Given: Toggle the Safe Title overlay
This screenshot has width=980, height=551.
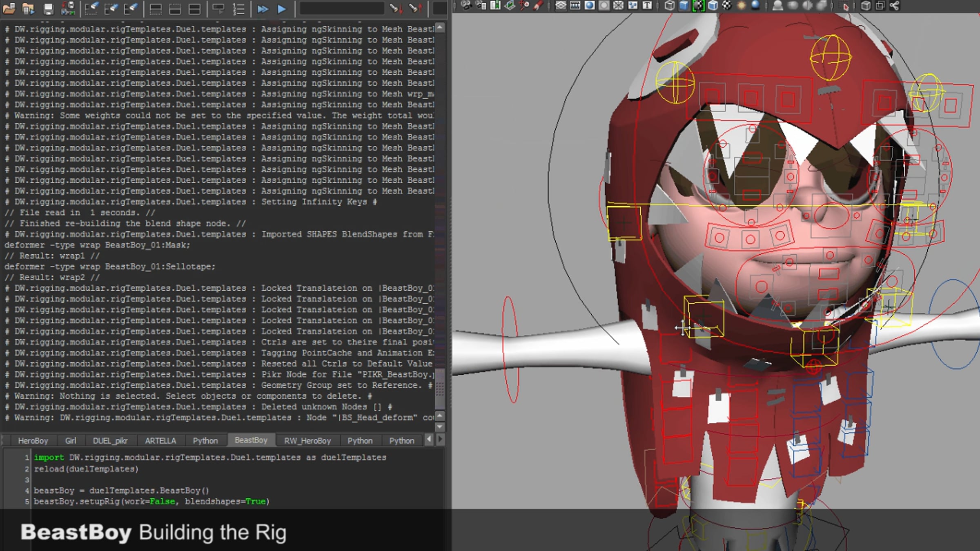Looking at the screenshot, I should click(647, 5).
